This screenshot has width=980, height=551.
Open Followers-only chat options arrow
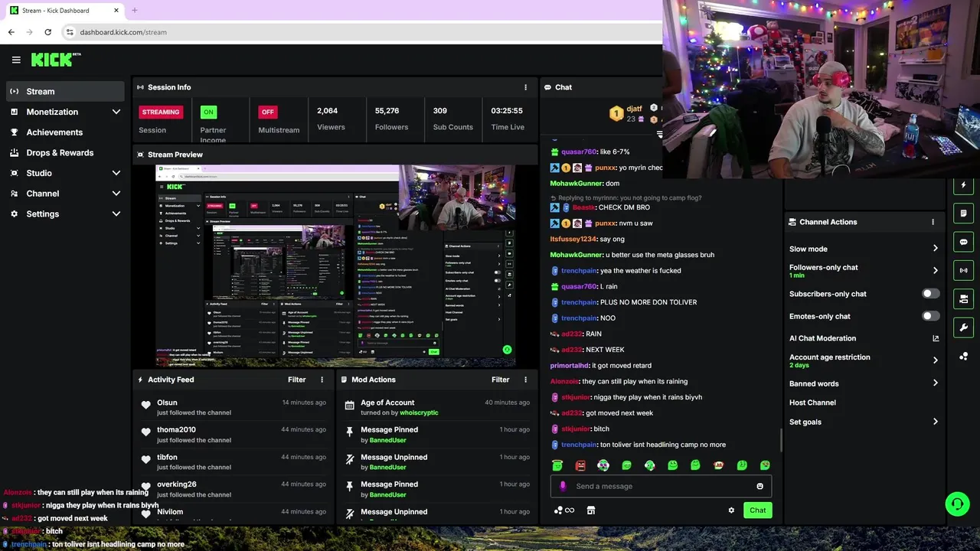[x=935, y=270]
